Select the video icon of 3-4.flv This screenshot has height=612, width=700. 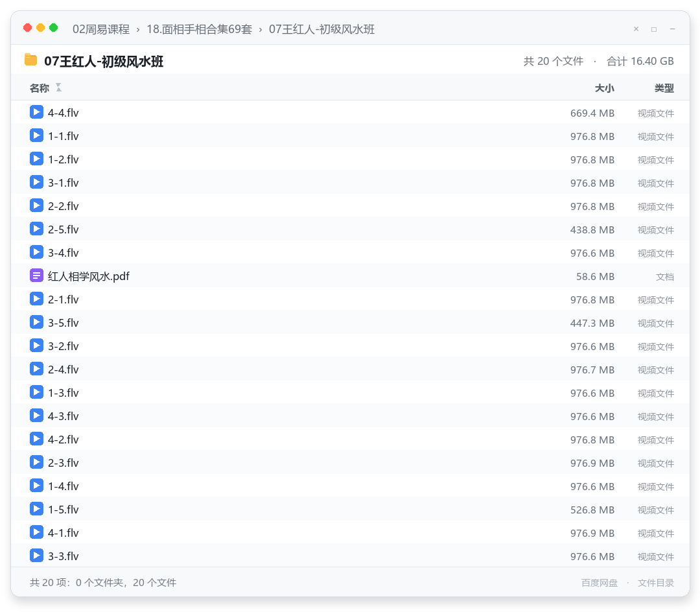point(36,252)
